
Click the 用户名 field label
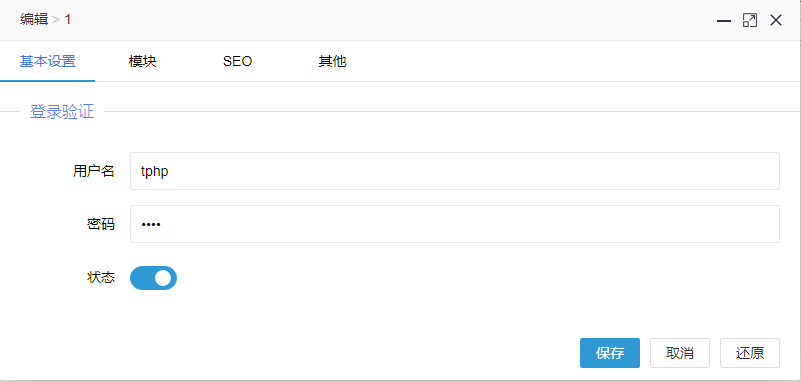[93, 171]
